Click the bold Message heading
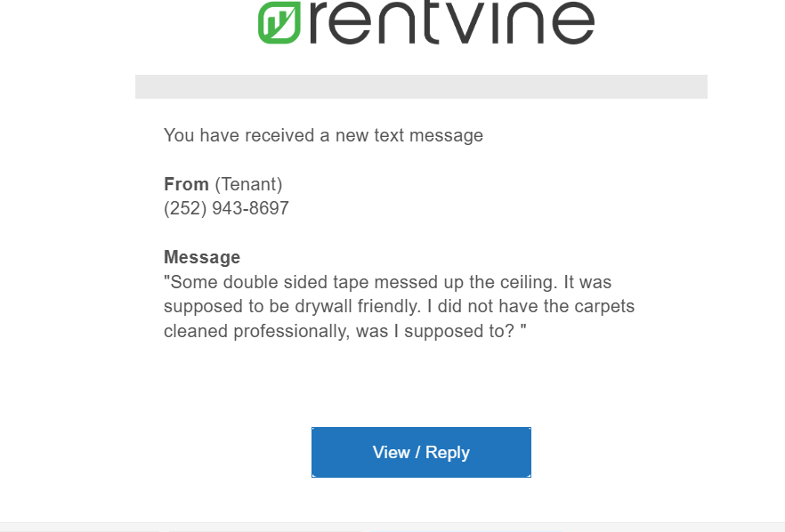Viewport: 785px width, 532px height. click(202, 257)
